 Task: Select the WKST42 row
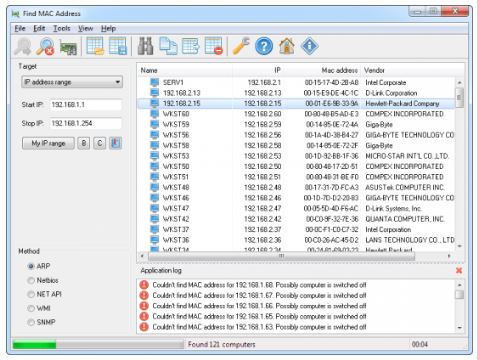point(296,219)
